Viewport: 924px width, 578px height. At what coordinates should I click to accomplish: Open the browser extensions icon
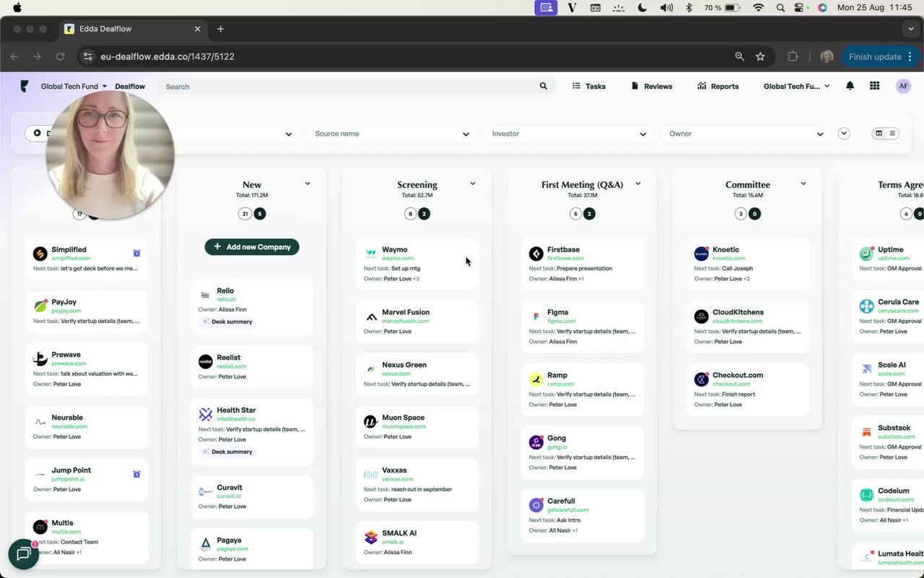pos(793,56)
